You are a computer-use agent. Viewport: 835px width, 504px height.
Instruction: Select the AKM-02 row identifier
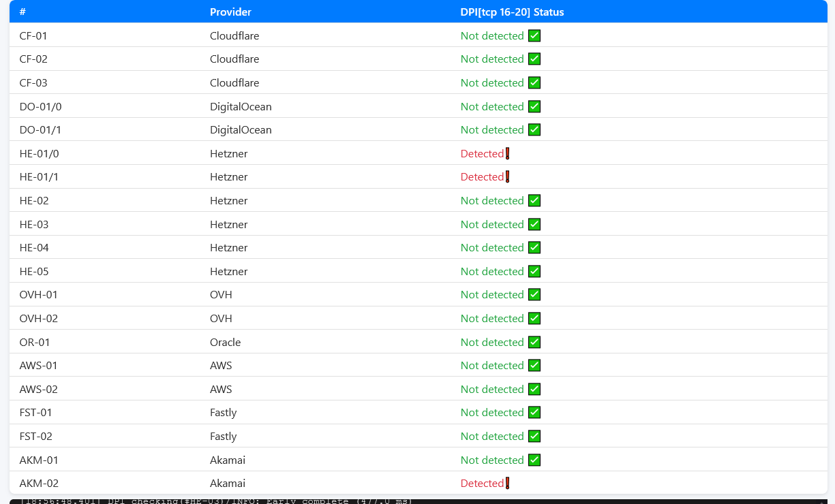coord(39,484)
